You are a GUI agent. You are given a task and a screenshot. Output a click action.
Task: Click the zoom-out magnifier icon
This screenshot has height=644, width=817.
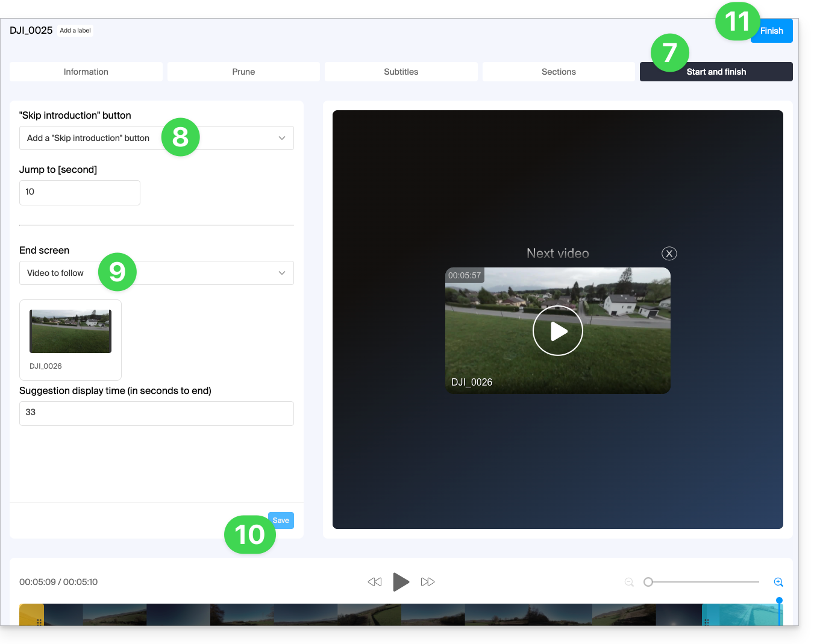point(629,582)
